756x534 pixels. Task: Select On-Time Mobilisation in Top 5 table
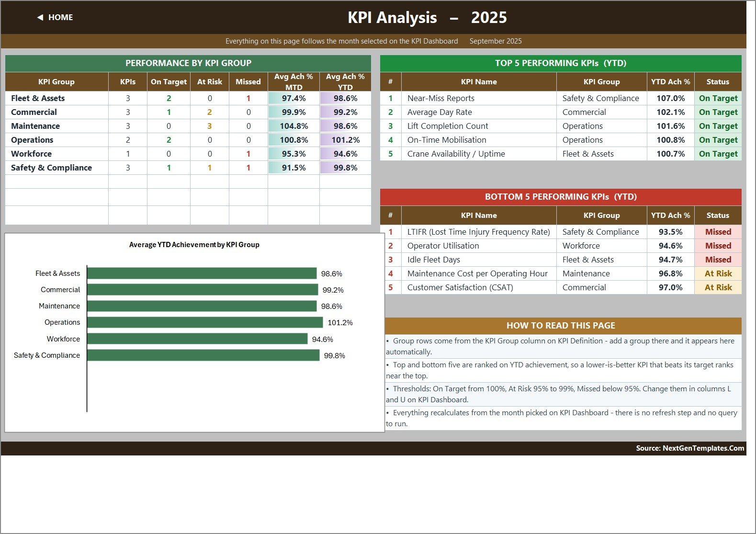point(447,140)
